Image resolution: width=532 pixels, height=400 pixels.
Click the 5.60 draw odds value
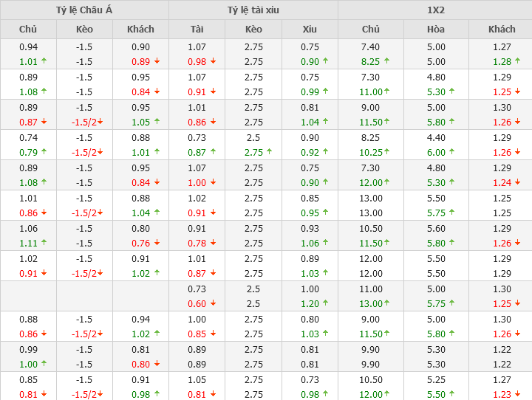(x=436, y=229)
